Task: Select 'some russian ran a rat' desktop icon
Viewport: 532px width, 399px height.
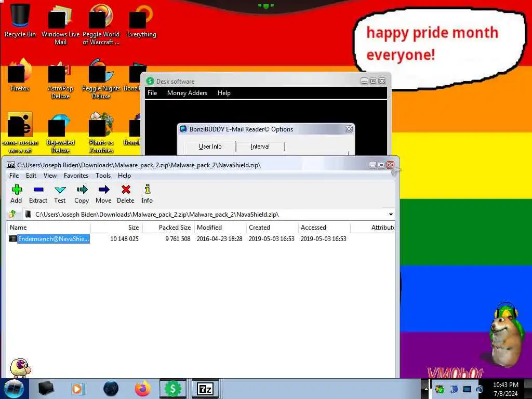Action: [20, 132]
